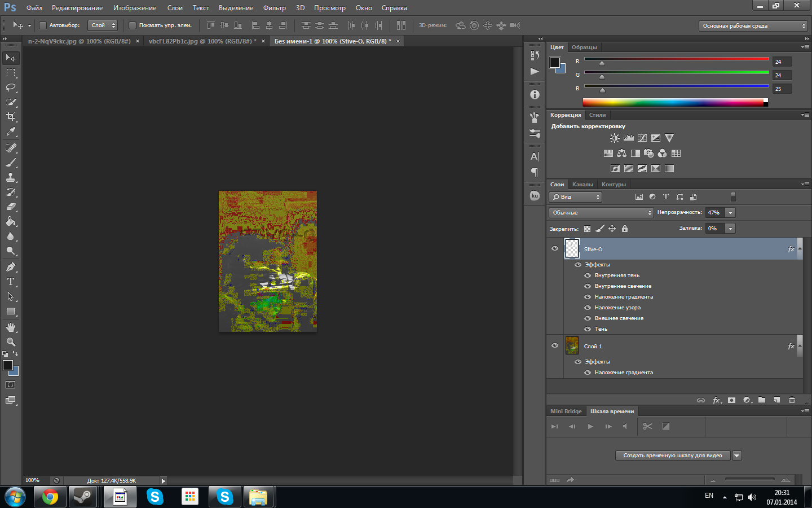Open the Слой auto-select dropdown
The width and height of the screenshot is (812, 508).
point(103,25)
